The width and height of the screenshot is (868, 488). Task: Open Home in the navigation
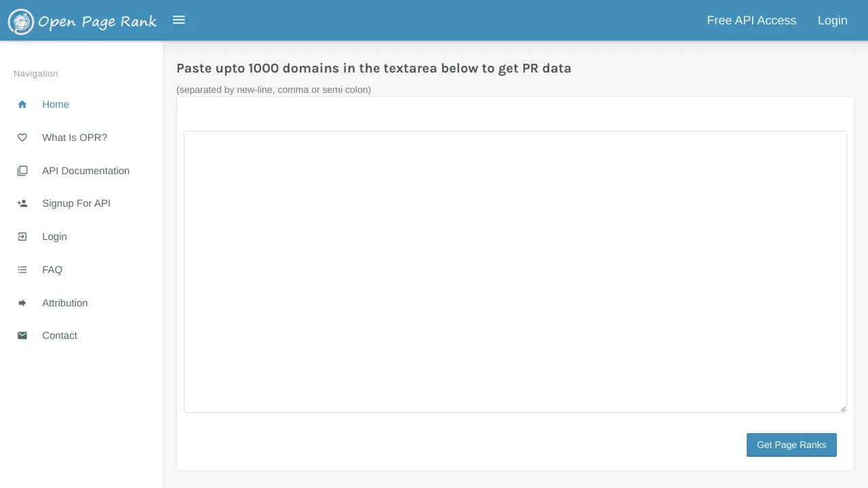tap(56, 104)
